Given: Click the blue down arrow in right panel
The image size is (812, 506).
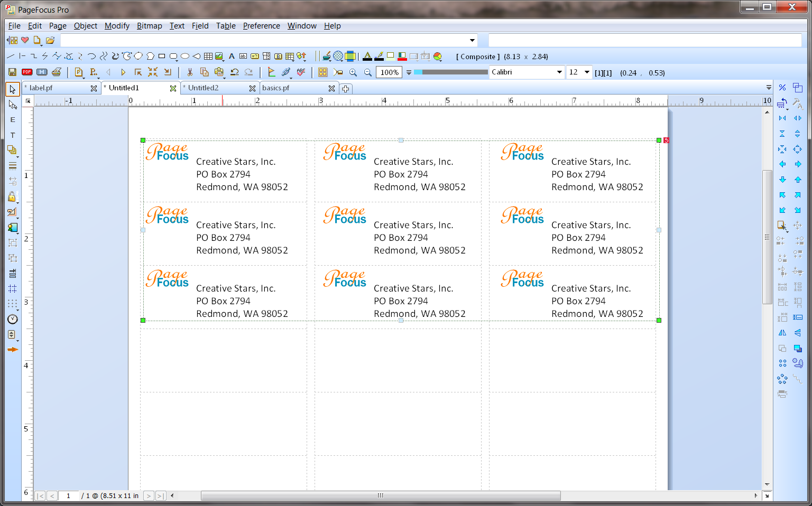Looking at the screenshot, I should point(782,180).
